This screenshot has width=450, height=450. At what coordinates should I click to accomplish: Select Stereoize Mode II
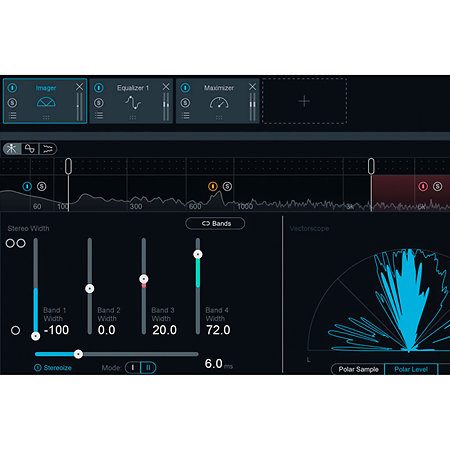[x=148, y=368]
